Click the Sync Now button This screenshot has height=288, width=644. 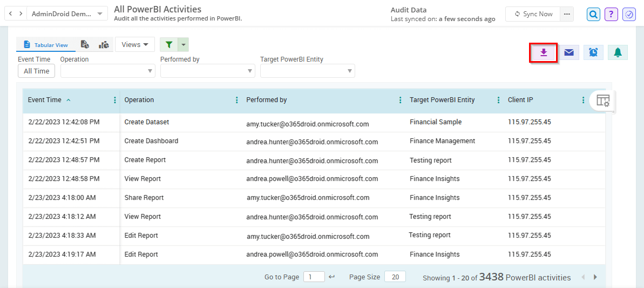point(533,14)
